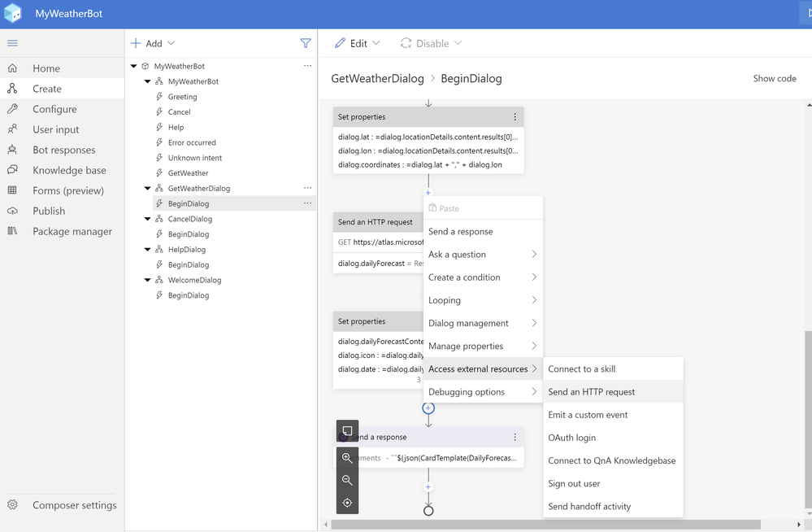This screenshot has width=812, height=532.
Task: Click the plus below Send a response
Action: coord(428,487)
